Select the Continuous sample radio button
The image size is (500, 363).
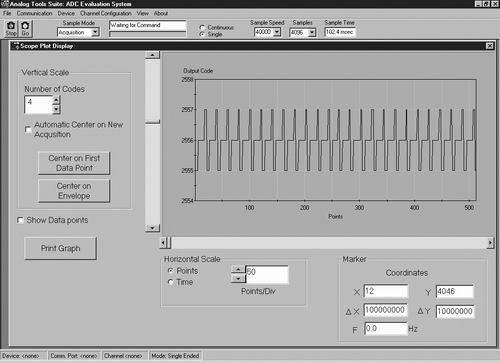tap(202, 27)
